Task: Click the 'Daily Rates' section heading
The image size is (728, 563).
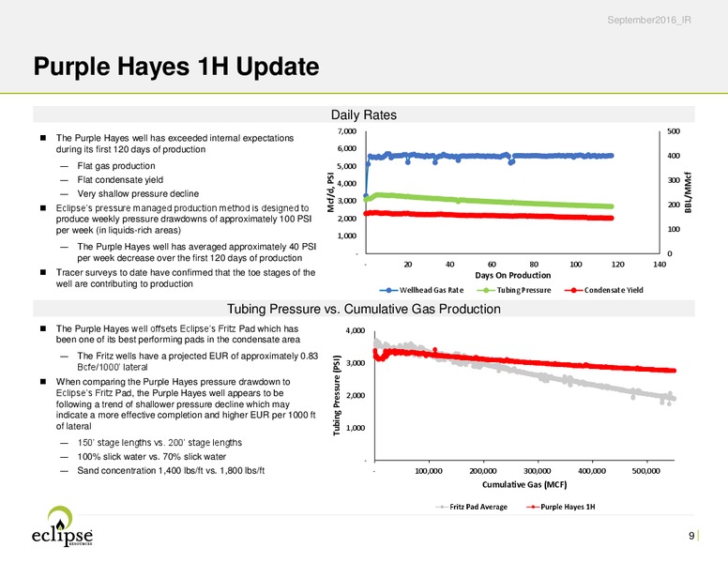Action: pyautogui.click(x=364, y=114)
